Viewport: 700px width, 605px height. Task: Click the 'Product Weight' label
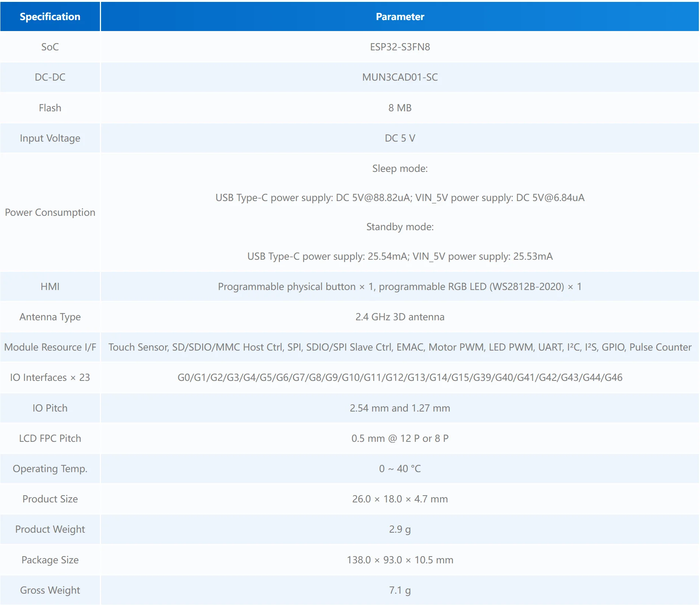pyautogui.click(x=50, y=529)
